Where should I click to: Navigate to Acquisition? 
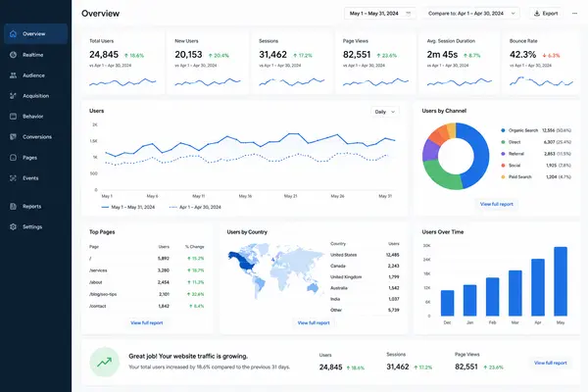tap(36, 96)
